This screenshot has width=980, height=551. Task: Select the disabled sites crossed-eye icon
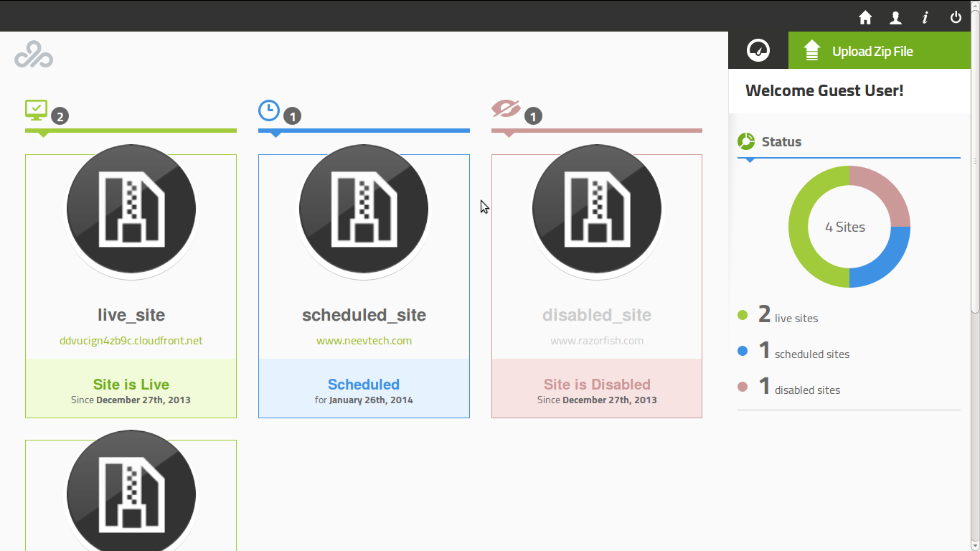tap(506, 109)
